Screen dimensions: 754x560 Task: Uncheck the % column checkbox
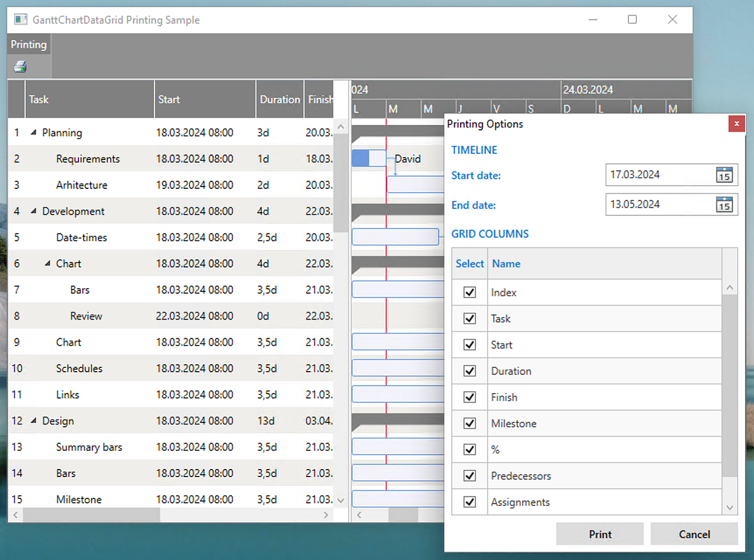coord(469,449)
